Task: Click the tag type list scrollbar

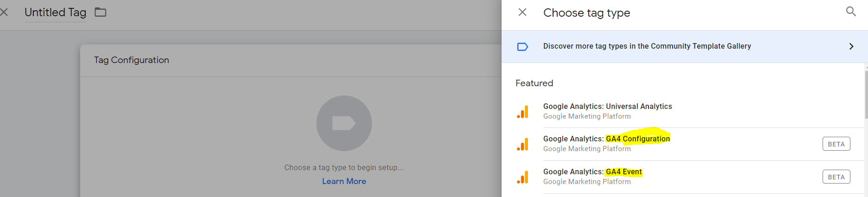Action: point(866,93)
